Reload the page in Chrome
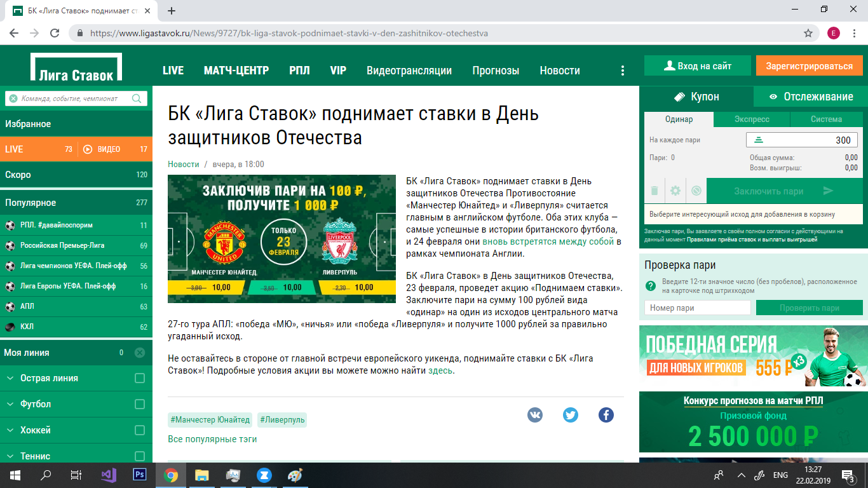The height and width of the screenshot is (488, 868). (x=55, y=33)
